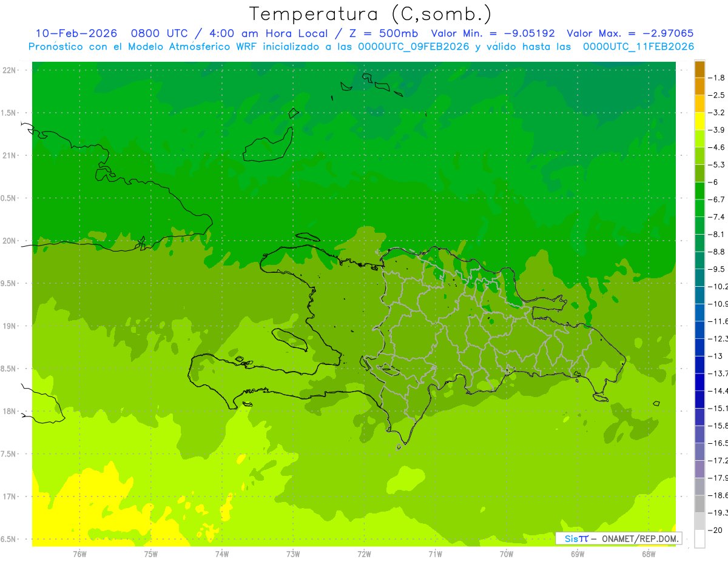Select the '0000UTC_11FEB2026' valid-until time

(x=638, y=47)
